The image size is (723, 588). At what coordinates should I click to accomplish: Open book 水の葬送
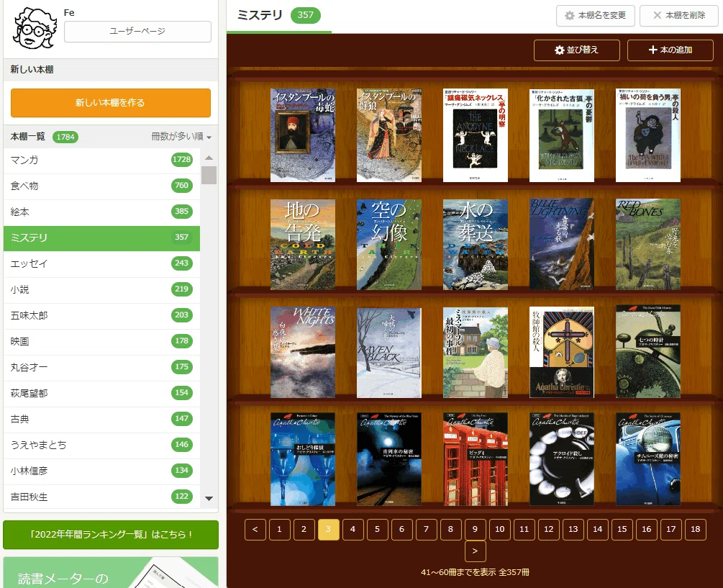pyautogui.click(x=475, y=245)
